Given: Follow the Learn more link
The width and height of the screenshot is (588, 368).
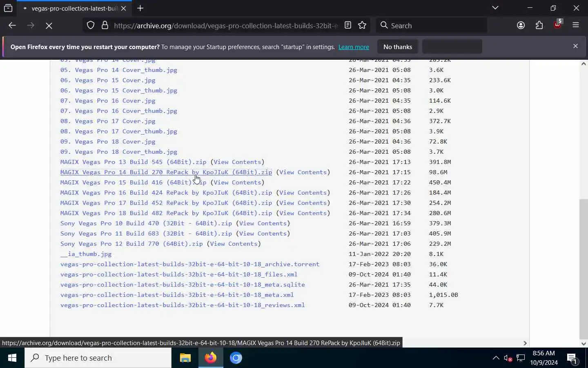Looking at the screenshot, I should (354, 47).
